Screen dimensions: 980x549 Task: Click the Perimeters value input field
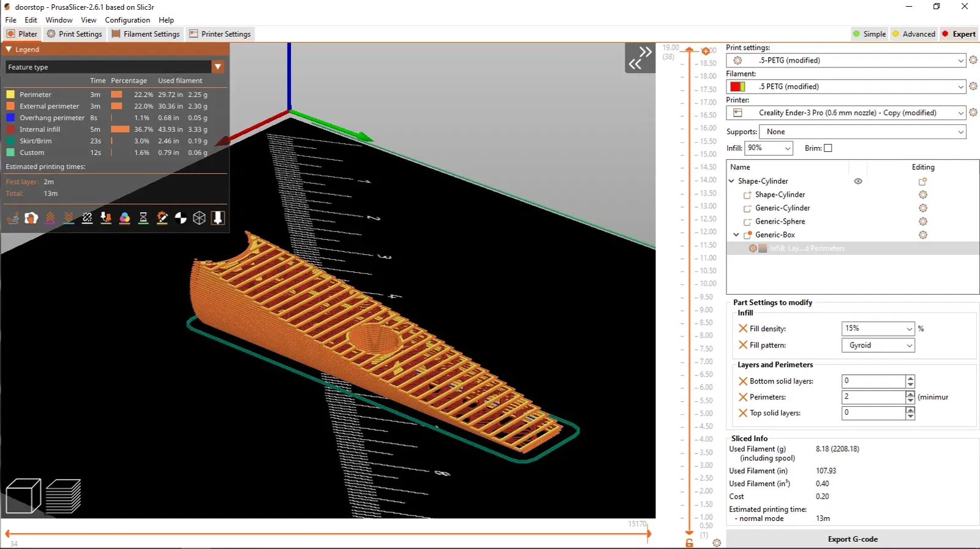(x=873, y=396)
